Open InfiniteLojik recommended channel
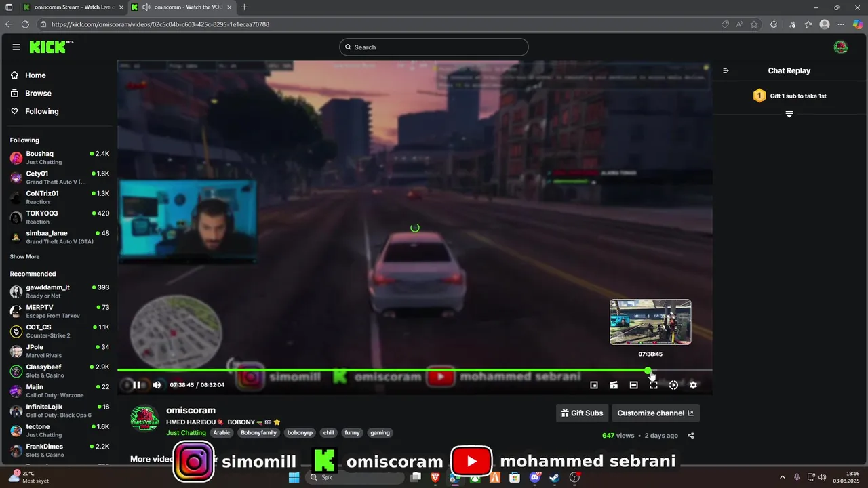This screenshot has width=868, height=488. (x=59, y=411)
